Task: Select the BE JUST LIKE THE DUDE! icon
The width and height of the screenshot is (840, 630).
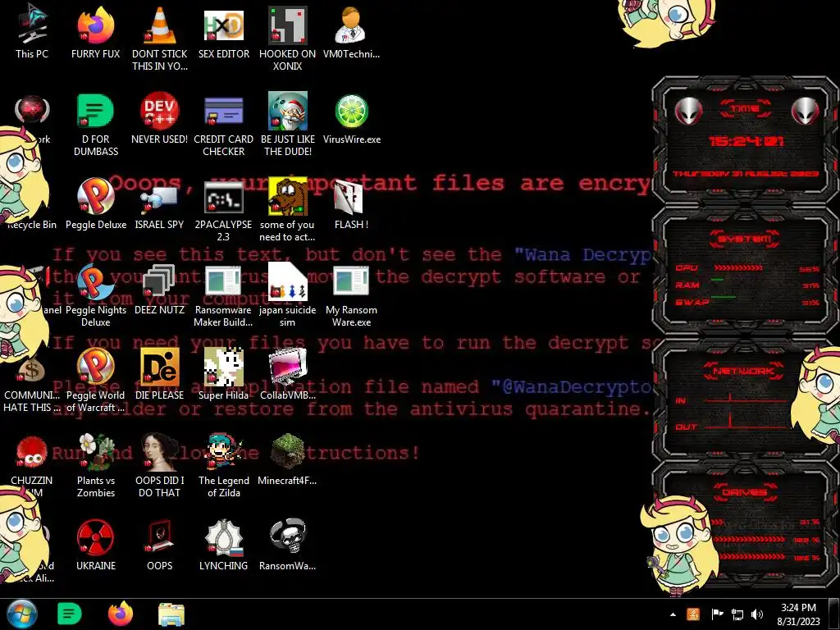Action: (x=288, y=125)
